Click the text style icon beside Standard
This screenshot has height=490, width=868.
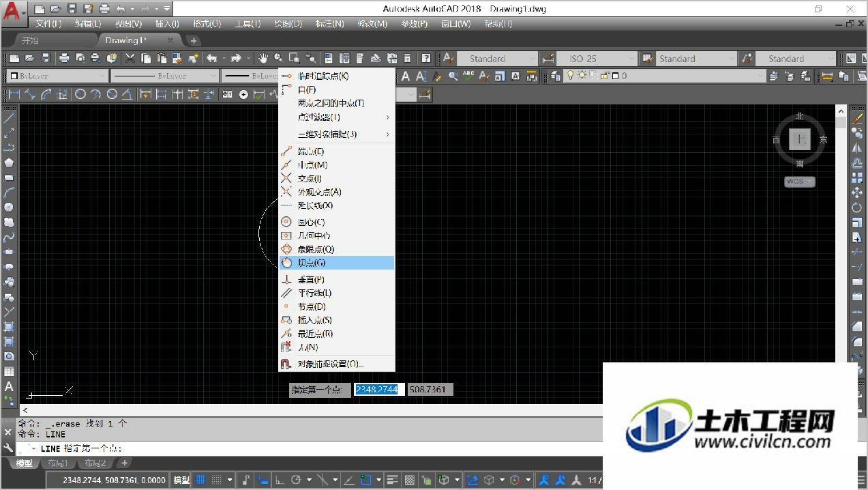pos(448,58)
